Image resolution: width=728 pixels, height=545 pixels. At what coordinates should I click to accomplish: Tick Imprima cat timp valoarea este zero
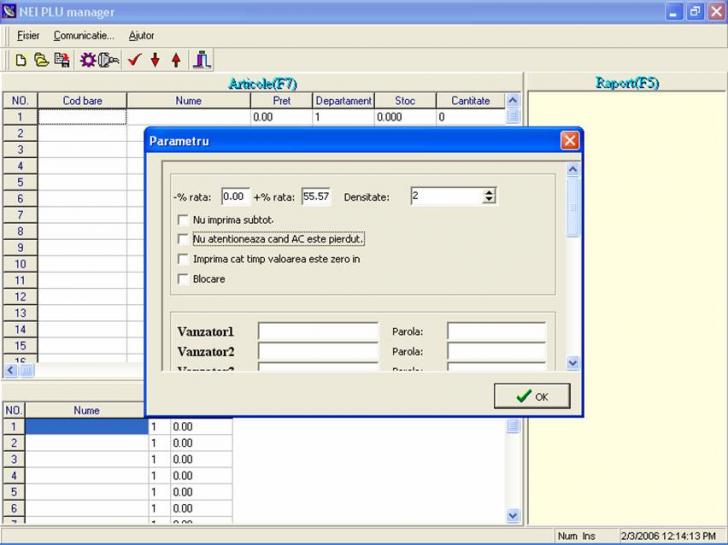183,259
